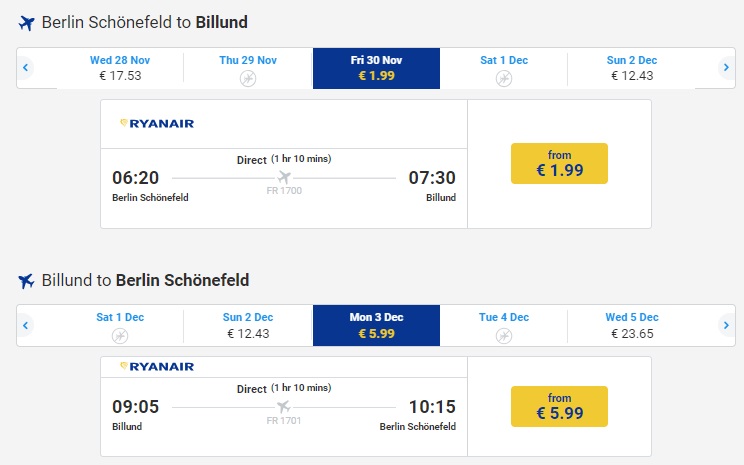Select the highlighted Fri 30 Nov €1.99 tab

(376, 68)
